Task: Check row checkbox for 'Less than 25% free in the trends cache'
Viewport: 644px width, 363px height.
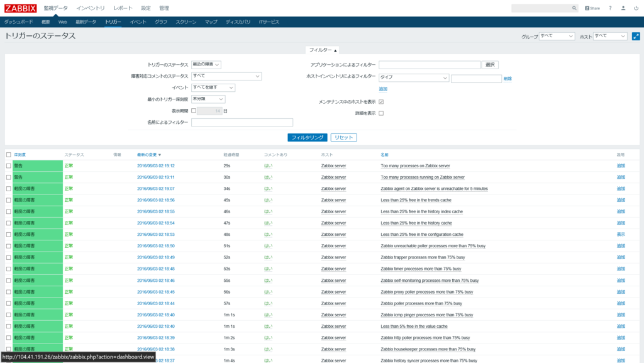Action: (x=9, y=200)
